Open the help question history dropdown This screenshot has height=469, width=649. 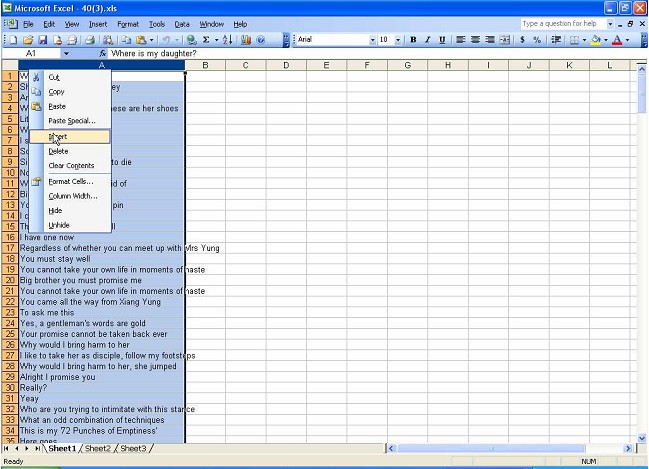coord(610,24)
